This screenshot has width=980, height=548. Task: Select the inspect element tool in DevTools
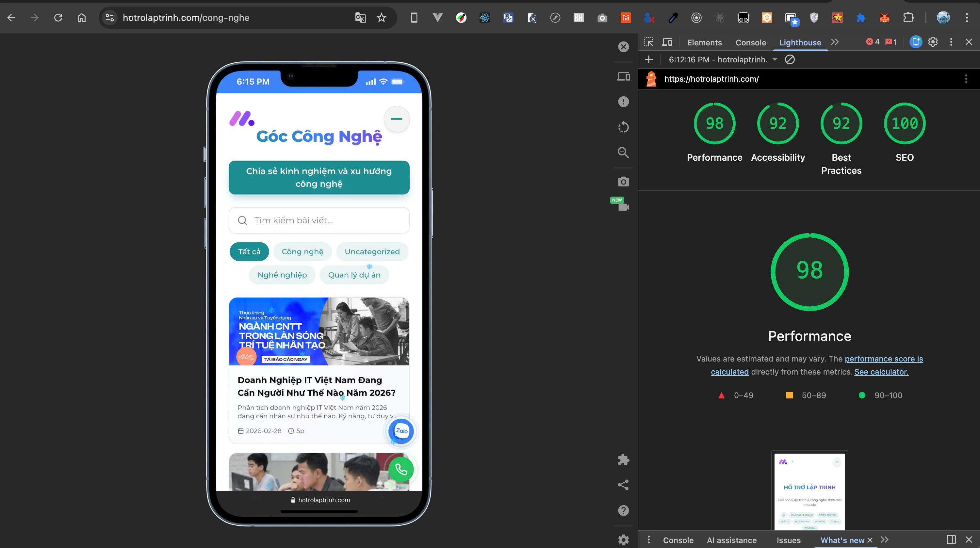(x=648, y=42)
